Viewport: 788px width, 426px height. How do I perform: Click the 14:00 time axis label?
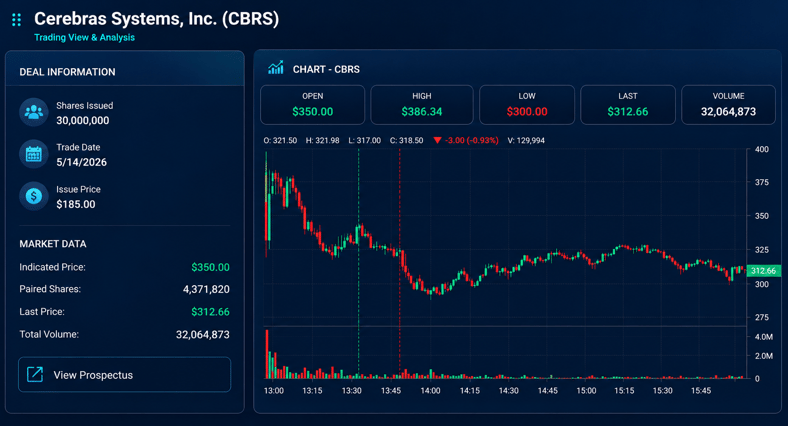(430, 390)
